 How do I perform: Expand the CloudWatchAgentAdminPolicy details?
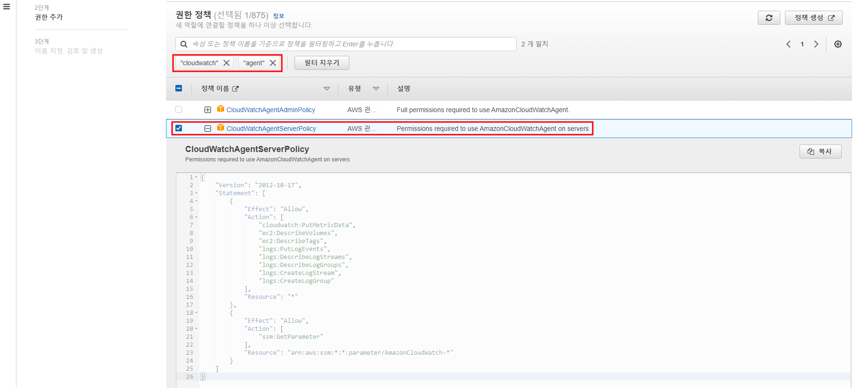click(208, 110)
